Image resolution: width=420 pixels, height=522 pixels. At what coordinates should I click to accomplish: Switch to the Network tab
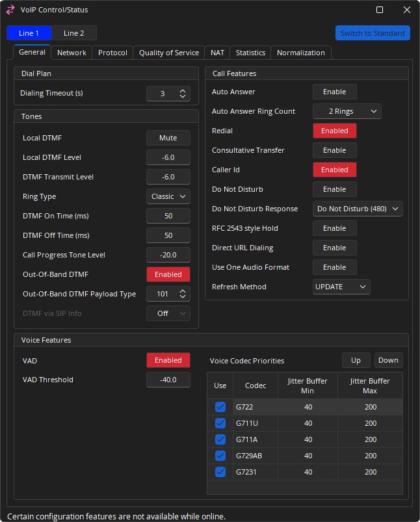72,53
